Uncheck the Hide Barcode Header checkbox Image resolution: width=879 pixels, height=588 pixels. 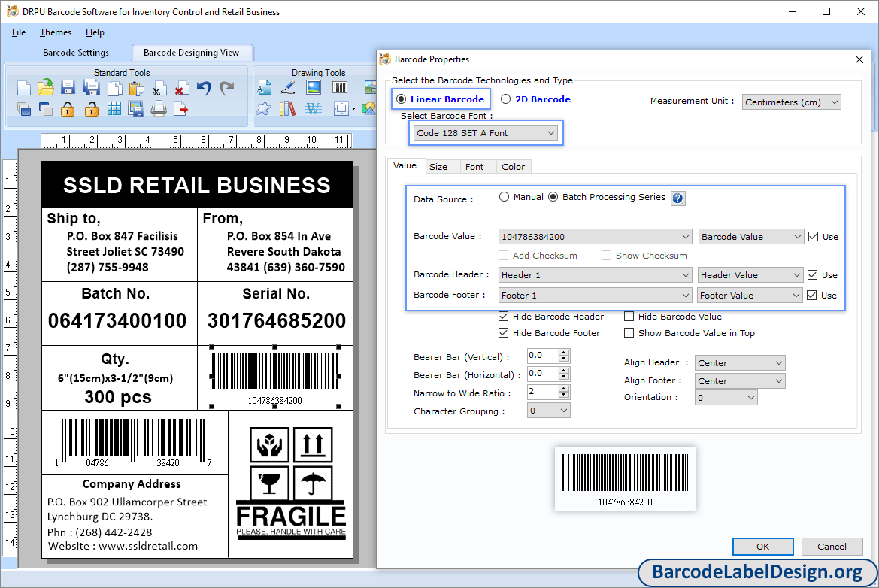pyautogui.click(x=504, y=317)
